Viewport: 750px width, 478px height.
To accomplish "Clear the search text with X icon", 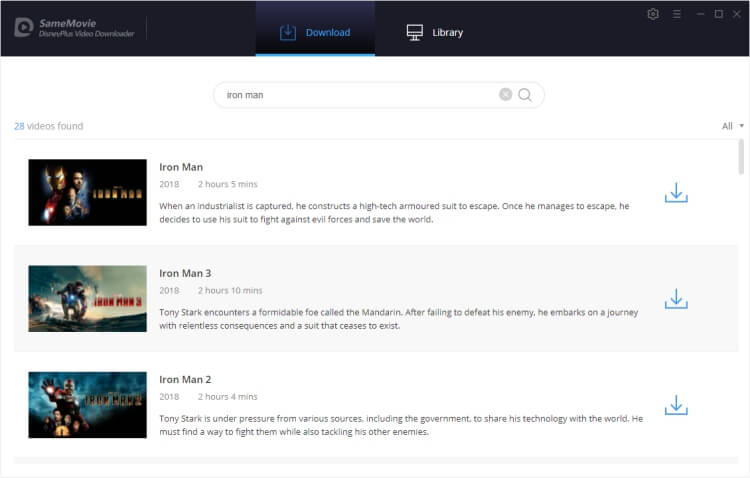I will 506,95.
